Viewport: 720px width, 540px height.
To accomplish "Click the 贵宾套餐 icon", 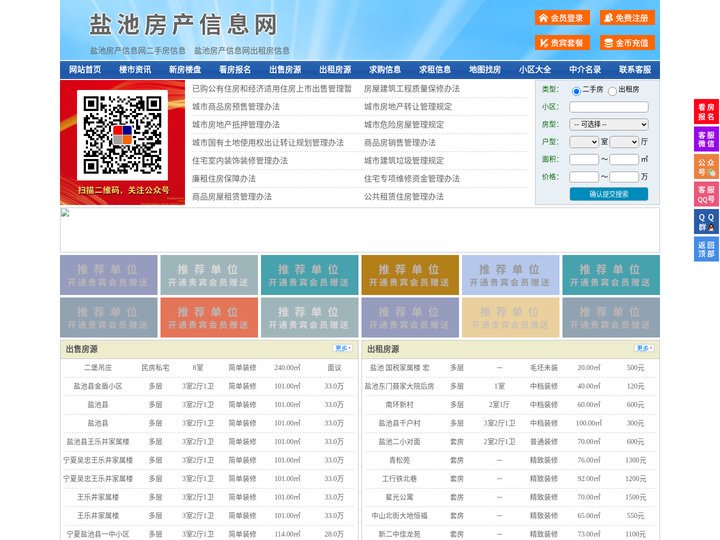I will [543, 43].
